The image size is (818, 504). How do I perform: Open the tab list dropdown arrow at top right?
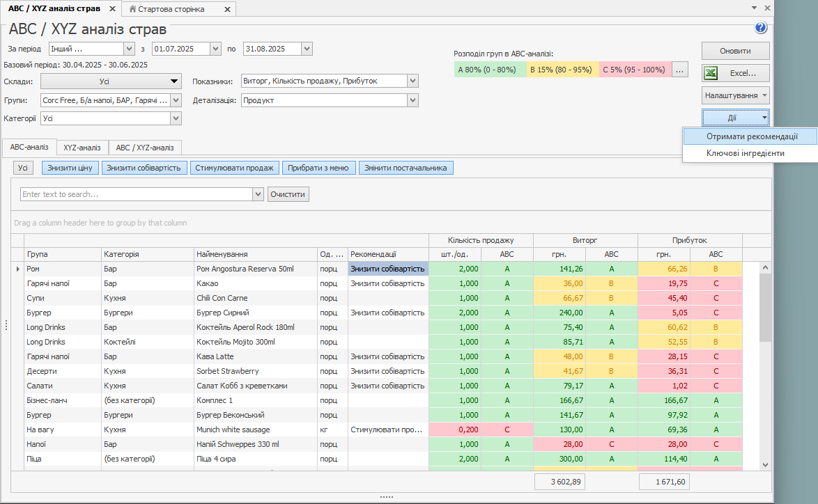click(754, 8)
